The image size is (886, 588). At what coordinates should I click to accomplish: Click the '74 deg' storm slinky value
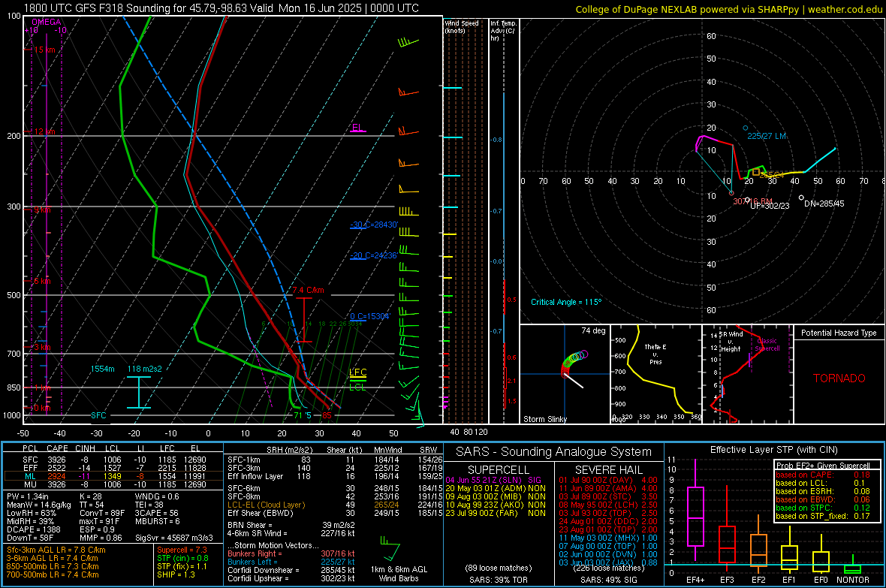point(593,330)
